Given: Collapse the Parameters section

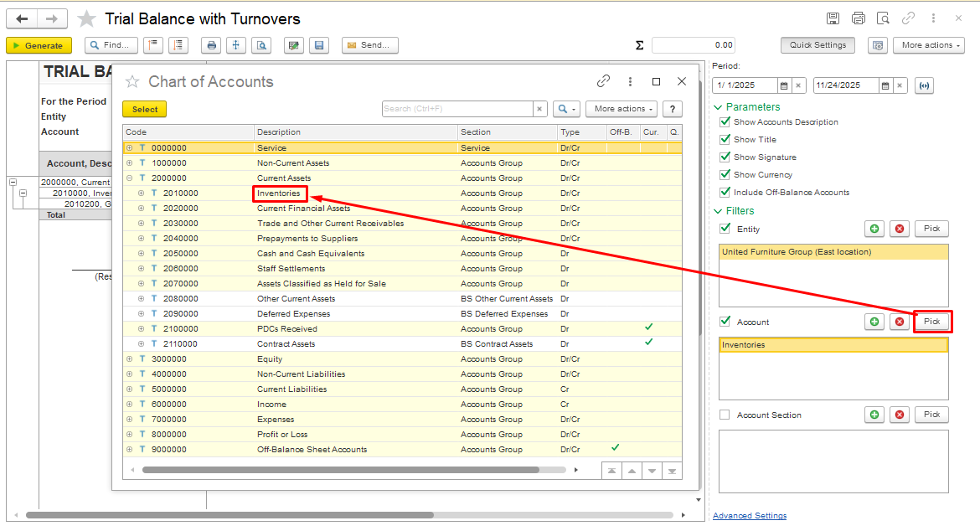Looking at the screenshot, I should [718, 107].
